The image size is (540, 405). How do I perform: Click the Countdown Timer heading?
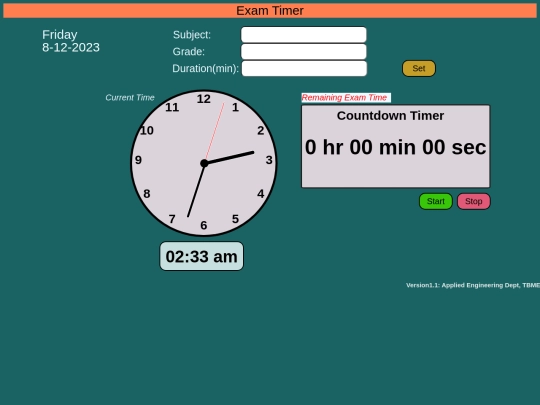click(390, 116)
